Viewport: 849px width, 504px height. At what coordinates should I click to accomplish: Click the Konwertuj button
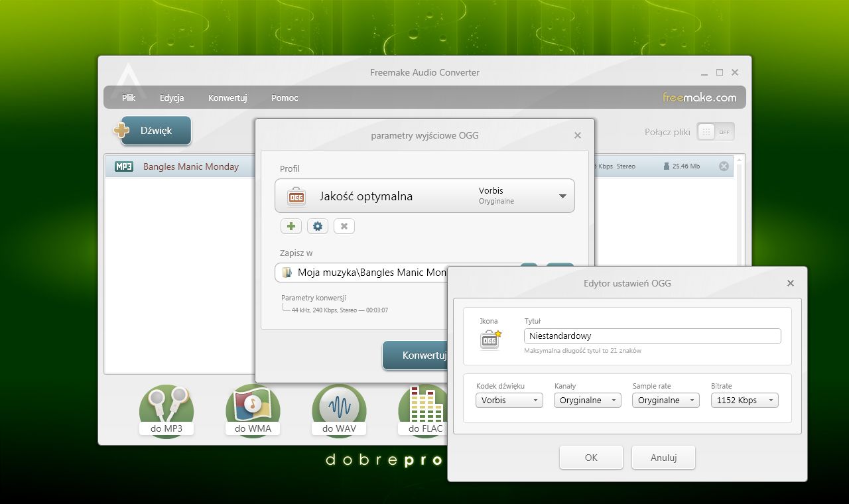415,355
